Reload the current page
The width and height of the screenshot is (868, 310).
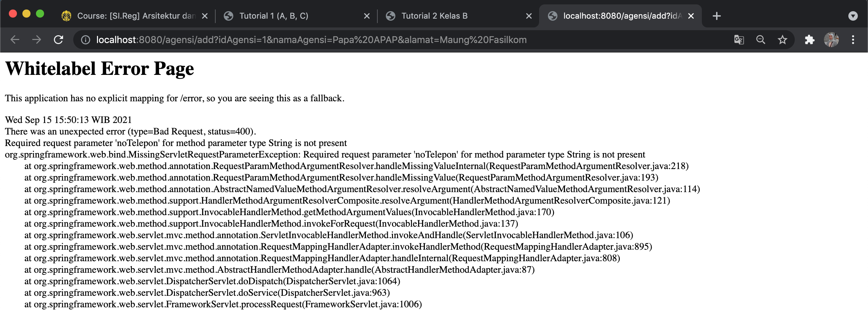59,40
